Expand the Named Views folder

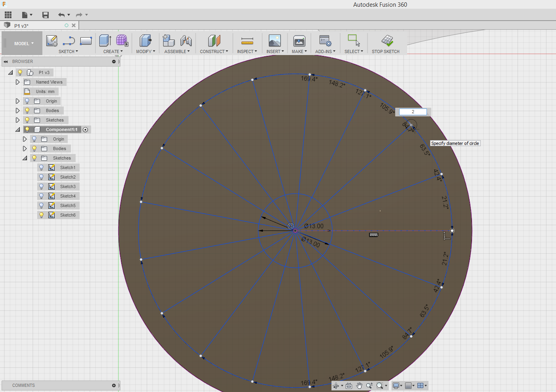[17, 82]
